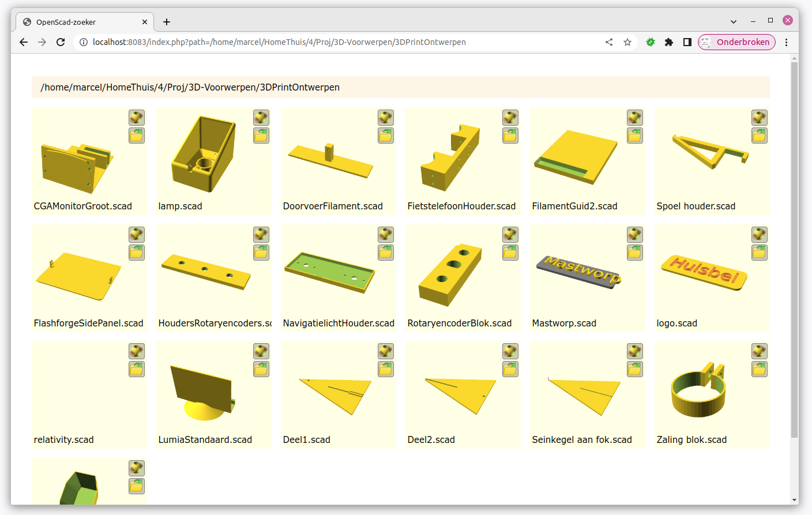Switch to the OpenScad-zoeker browser tab

tap(85, 22)
